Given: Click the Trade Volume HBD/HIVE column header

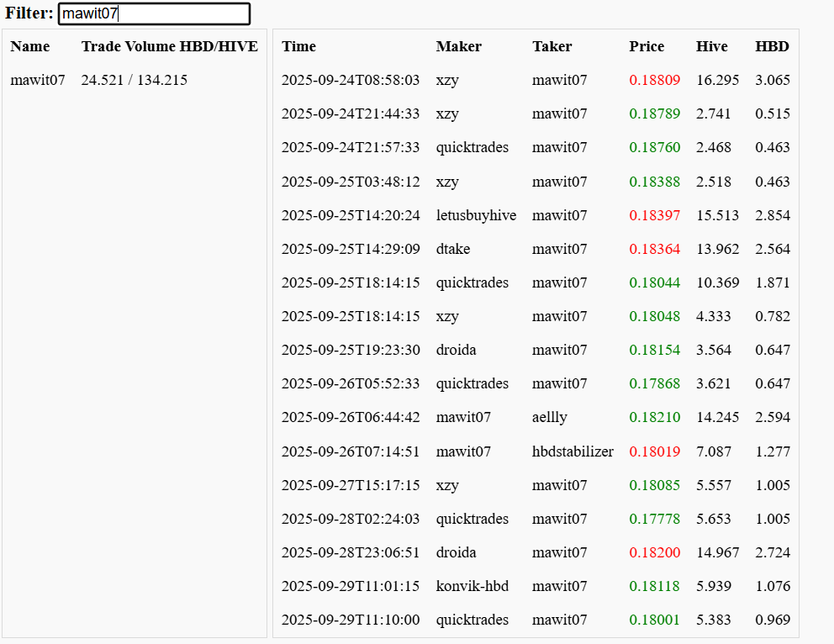Looking at the screenshot, I should tap(170, 46).
